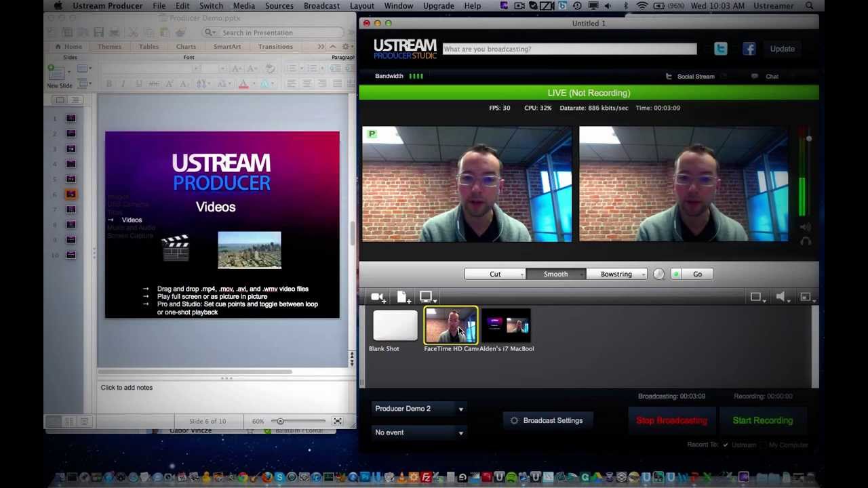Click PowerPoint save icon in toolbar
This screenshot has height=488, width=868.
99,33
